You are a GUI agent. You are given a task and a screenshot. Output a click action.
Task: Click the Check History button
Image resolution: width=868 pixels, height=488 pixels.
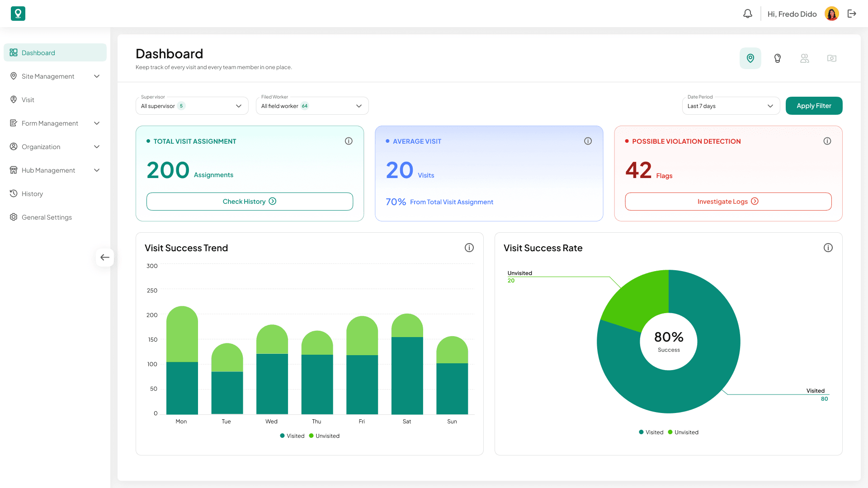pyautogui.click(x=250, y=202)
